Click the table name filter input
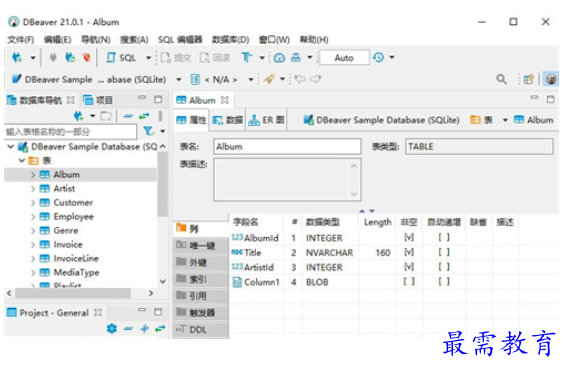Image resolution: width=564 pixels, height=375 pixels. coord(70,132)
